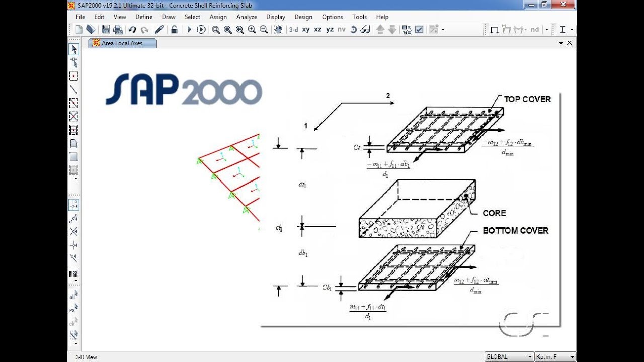Image resolution: width=644 pixels, height=362 pixels.
Task: Select the Area Local Axes tab
Action: (122, 43)
